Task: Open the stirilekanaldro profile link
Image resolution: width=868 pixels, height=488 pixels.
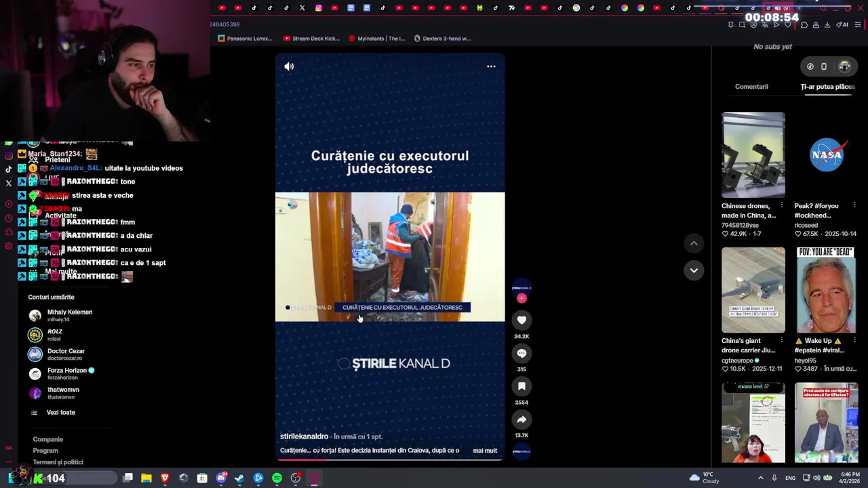Action: pyautogui.click(x=304, y=436)
